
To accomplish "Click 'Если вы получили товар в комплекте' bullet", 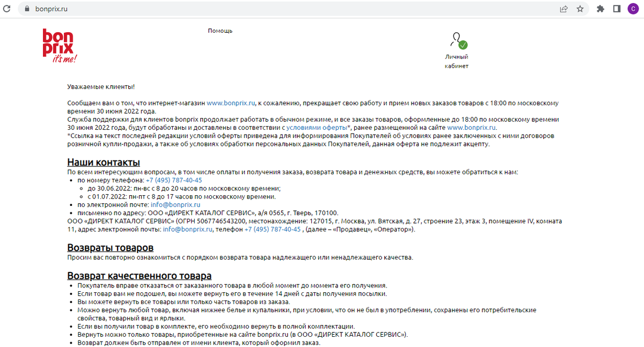I will (216, 327).
